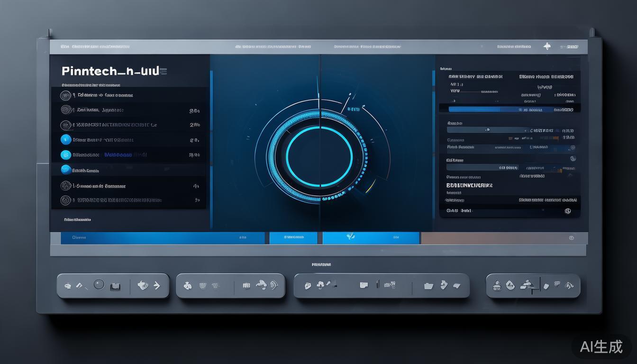Viewport: 637px width, 364px height.
Task: Click the cloud icon in the third toolbar group
Action: (321, 284)
